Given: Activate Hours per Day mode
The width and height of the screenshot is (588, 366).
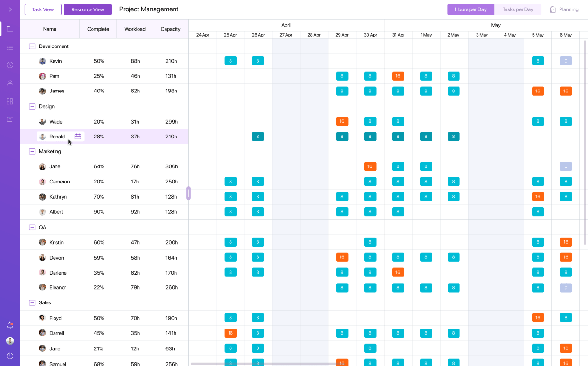Looking at the screenshot, I should [470, 9].
